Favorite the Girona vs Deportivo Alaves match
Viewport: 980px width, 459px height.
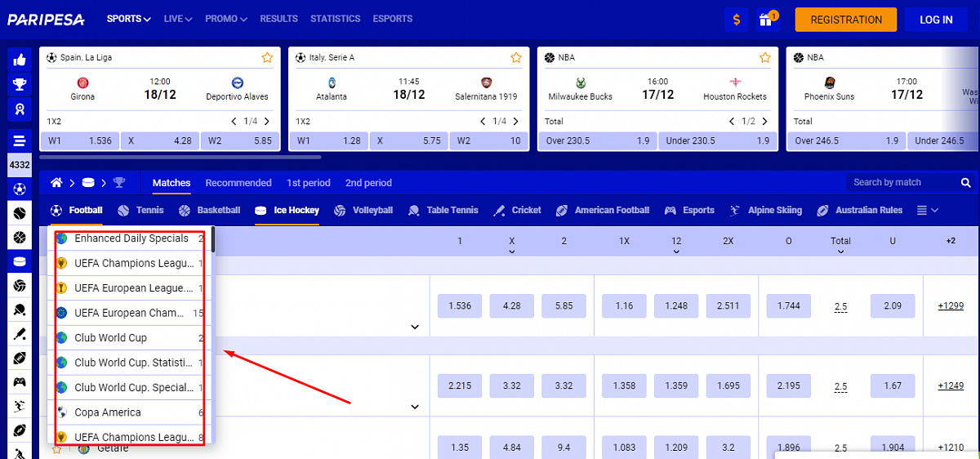(x=267, y=58)
